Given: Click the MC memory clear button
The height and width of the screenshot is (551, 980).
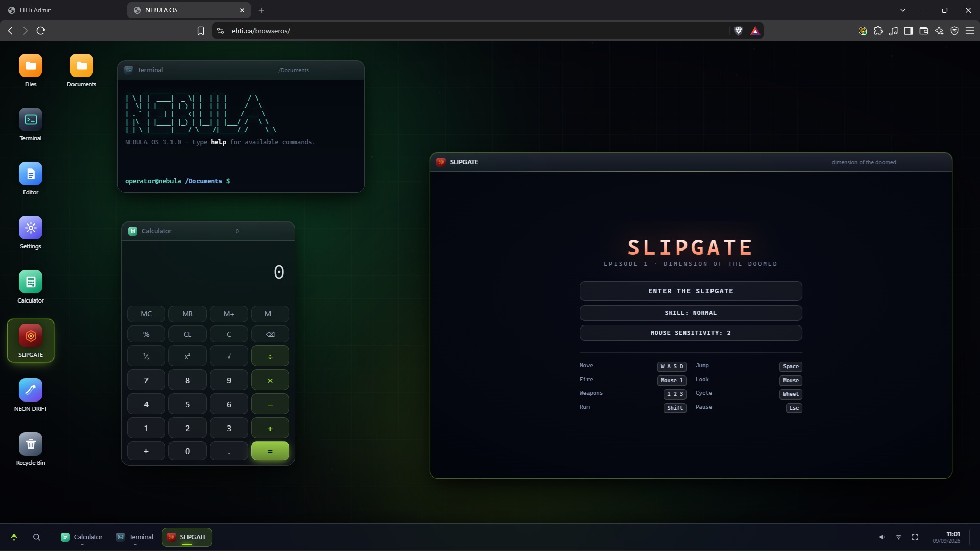Looking at the screenshot, I should pos(146,314).
